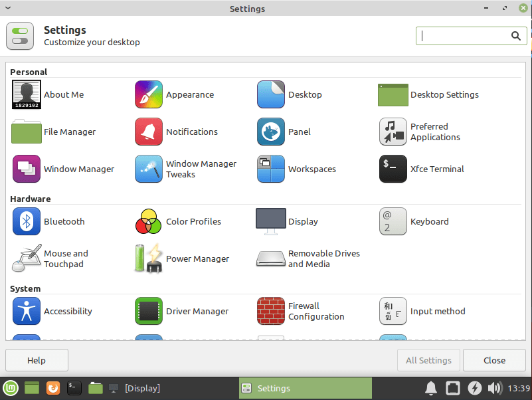Open the Bluetooth settings
The width and height of the screenshot is (532, 400).
27,221
